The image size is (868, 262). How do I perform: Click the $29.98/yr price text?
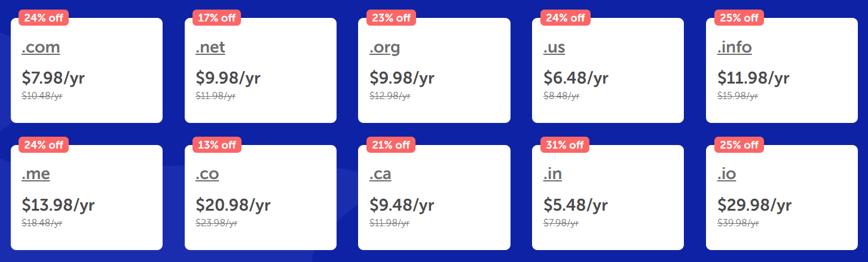click(x=754, y=205)
